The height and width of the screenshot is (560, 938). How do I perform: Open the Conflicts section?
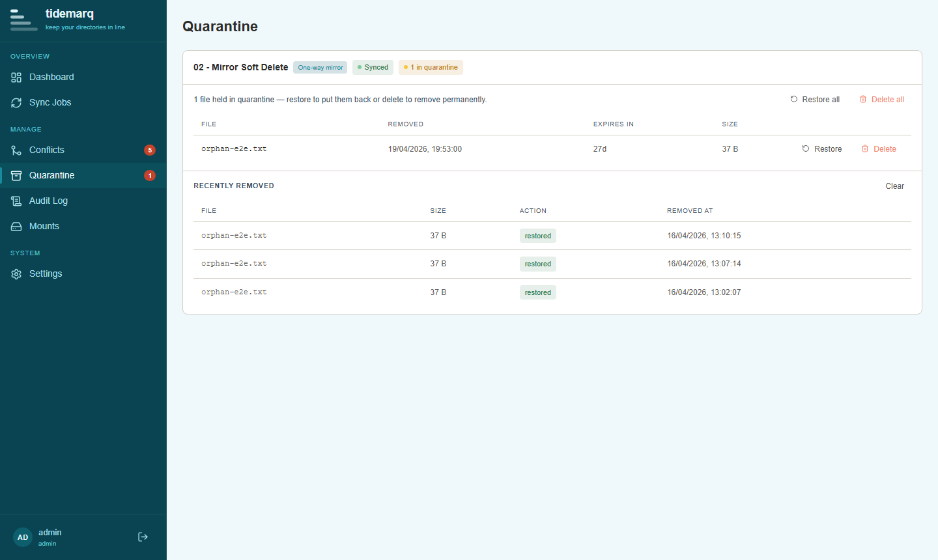(83, 150)
